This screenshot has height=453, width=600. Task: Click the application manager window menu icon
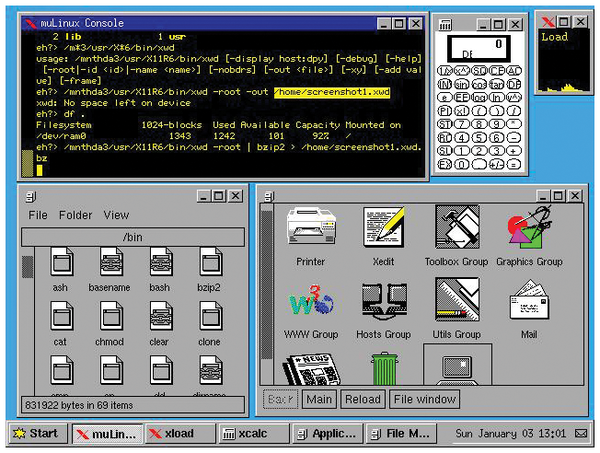click(x=269, y=197)
